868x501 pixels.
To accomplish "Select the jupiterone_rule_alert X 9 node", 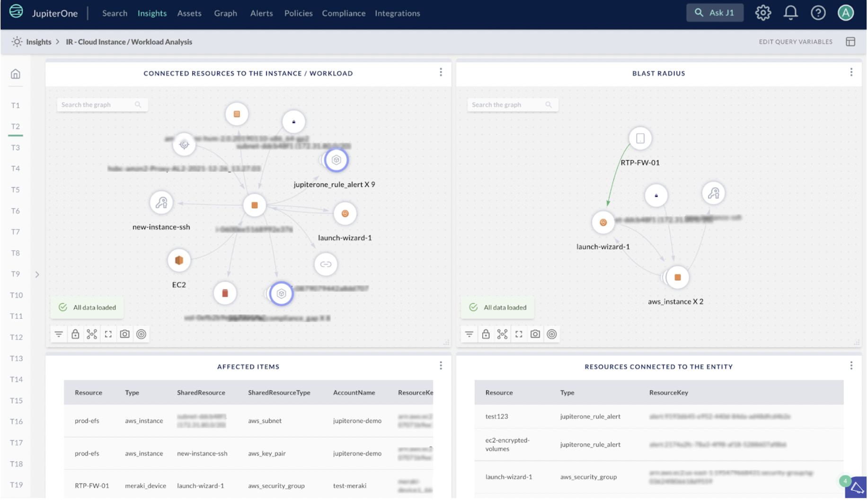I will [x=337, y=160].
